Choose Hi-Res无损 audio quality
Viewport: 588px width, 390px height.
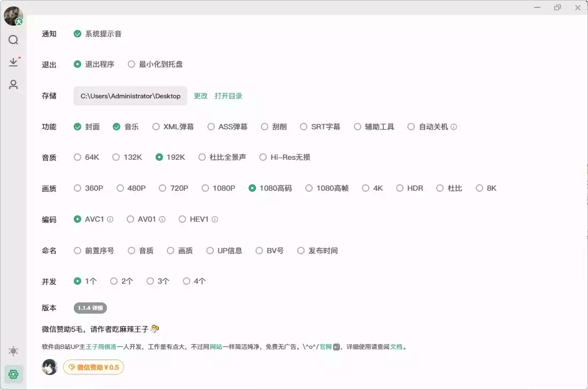263,157
